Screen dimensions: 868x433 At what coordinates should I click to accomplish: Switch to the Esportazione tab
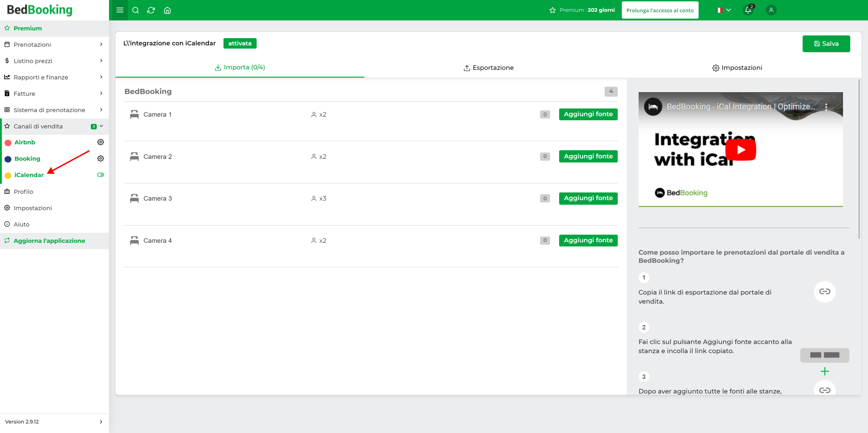(489, 68)
